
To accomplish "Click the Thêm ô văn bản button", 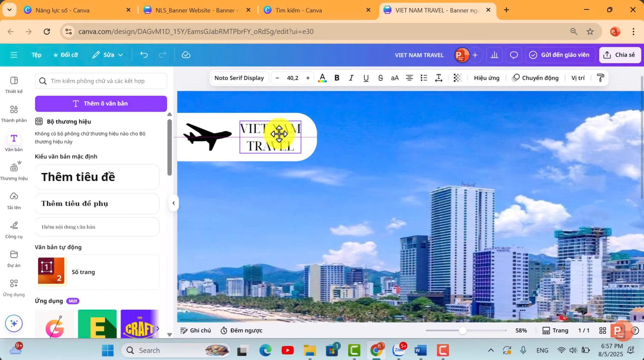I will click(101, 104).
